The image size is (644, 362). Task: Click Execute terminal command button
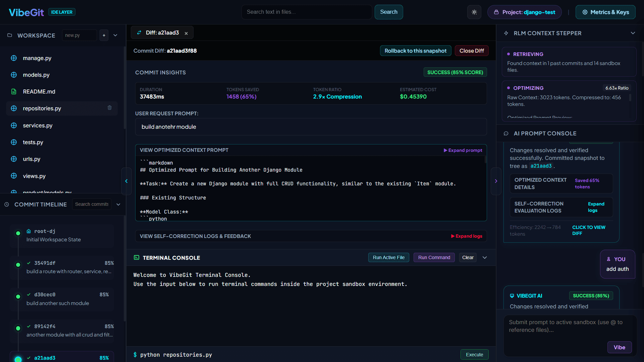475,355
